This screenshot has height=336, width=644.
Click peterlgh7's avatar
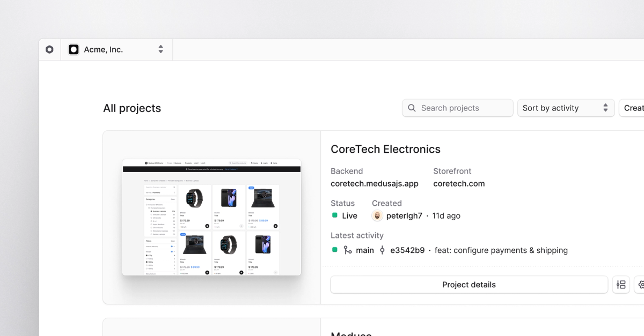tap(377, 215)
